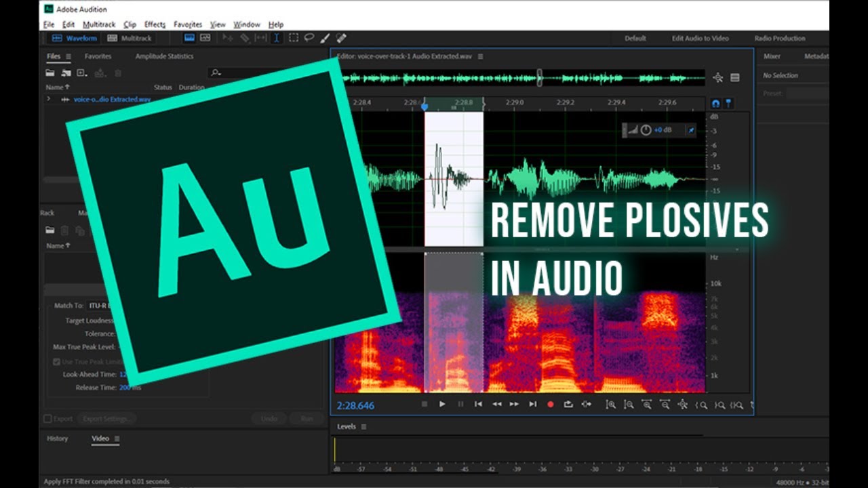Select voice-o...dio Extracted.wav in Files list

click(x=113, y=99)
